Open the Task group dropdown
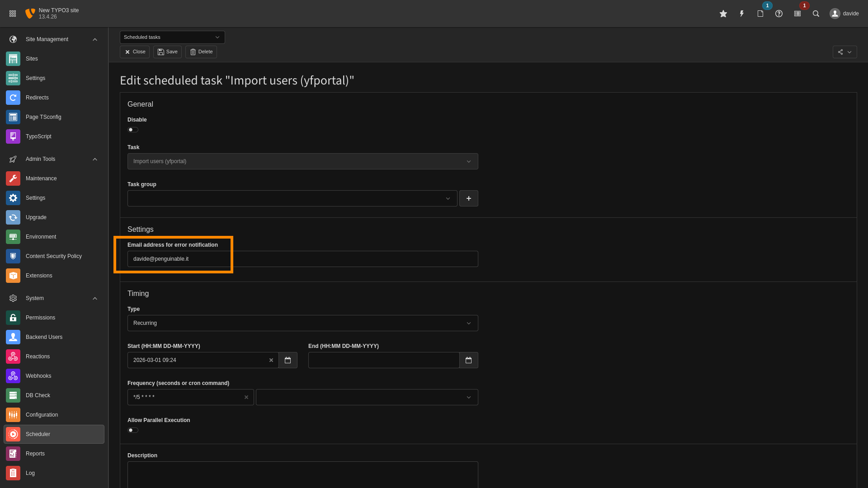The width and height of the screenshot is (868, 488). [x=292, y=198]
